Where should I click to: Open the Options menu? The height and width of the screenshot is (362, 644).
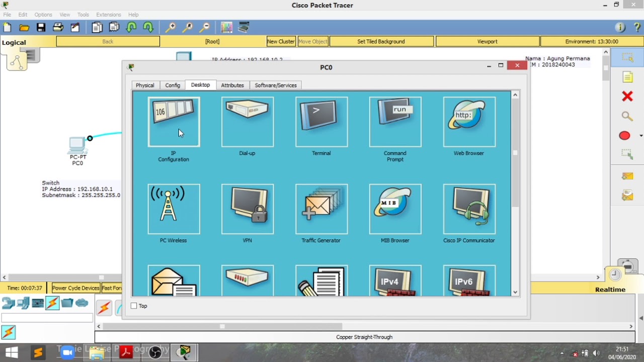[x=43, y=15]
